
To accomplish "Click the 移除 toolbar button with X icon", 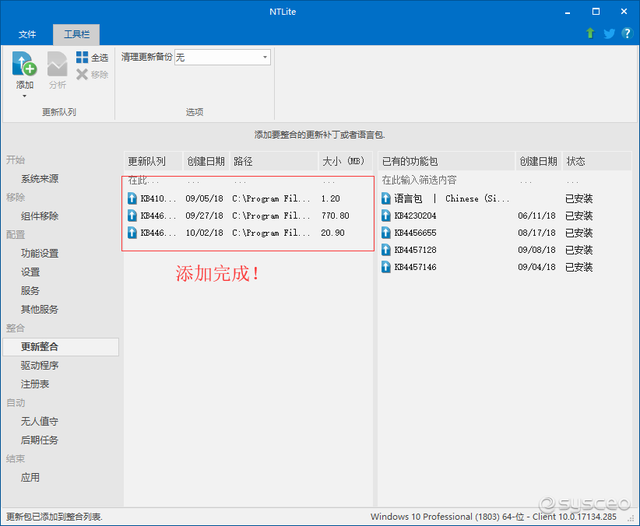I will click(x=92, y=75).
